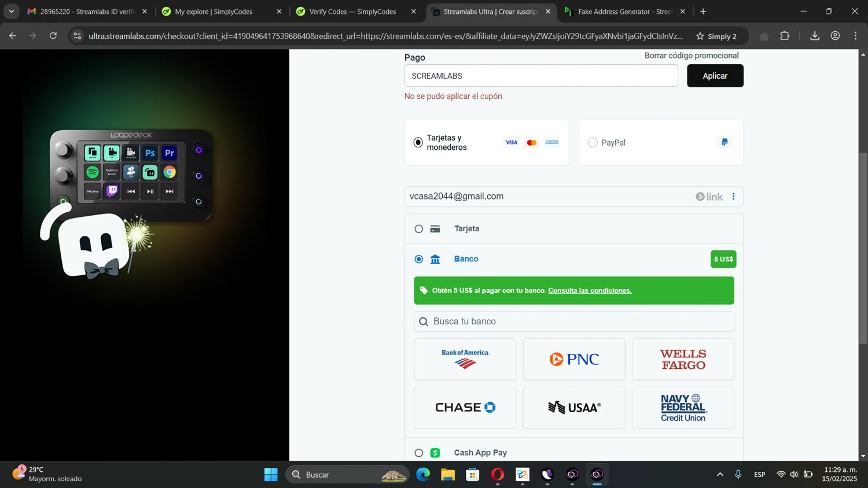Click the Aplicar button
Image resolution: width=868 pixels, height=488 pixels.
tap(715, 76)
